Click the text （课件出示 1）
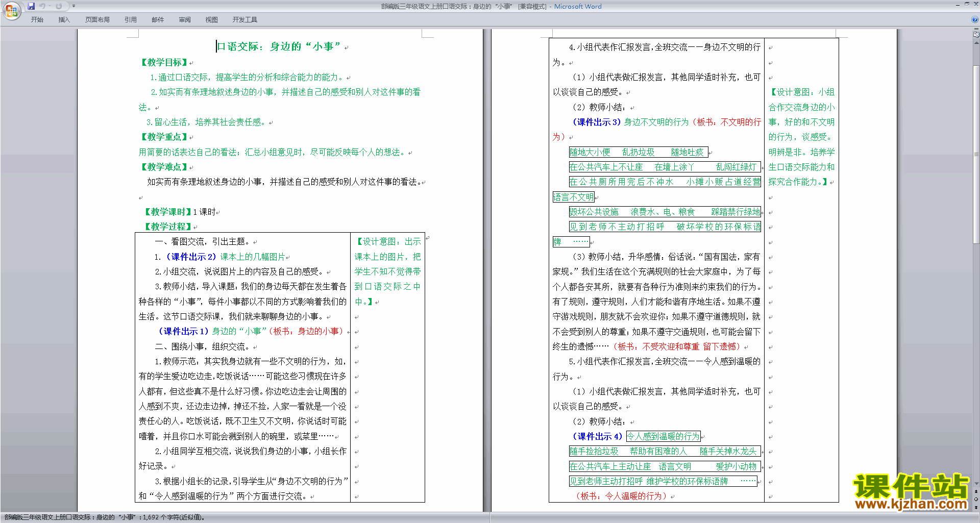 pyautogui.click(x=183, y=331)
